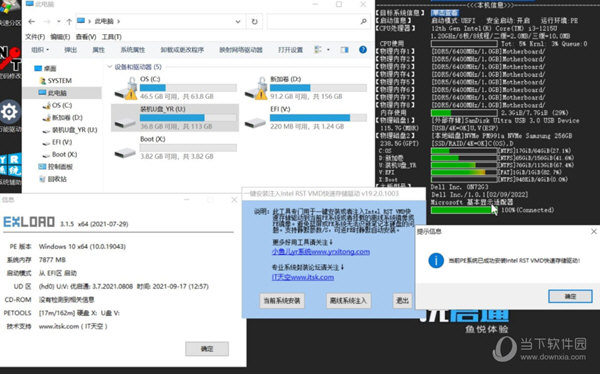This screenshot has height=374, width=600.
Task: Click 退出 in the Intel RST tool
Action: [x=402, y=301]
